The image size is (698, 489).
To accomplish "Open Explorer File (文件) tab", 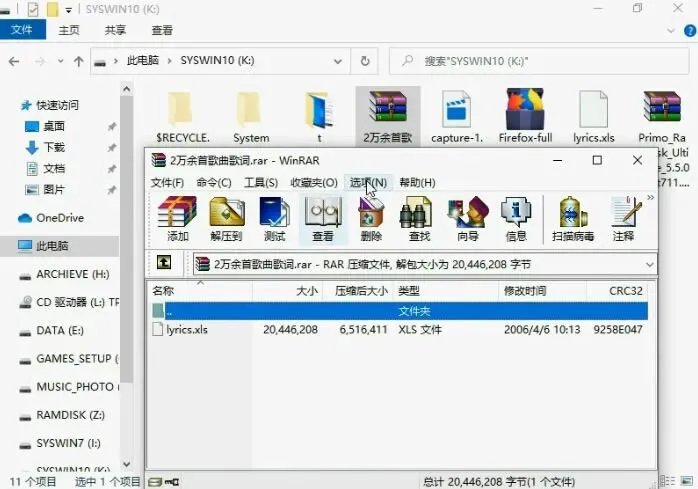I will point(22,30).
